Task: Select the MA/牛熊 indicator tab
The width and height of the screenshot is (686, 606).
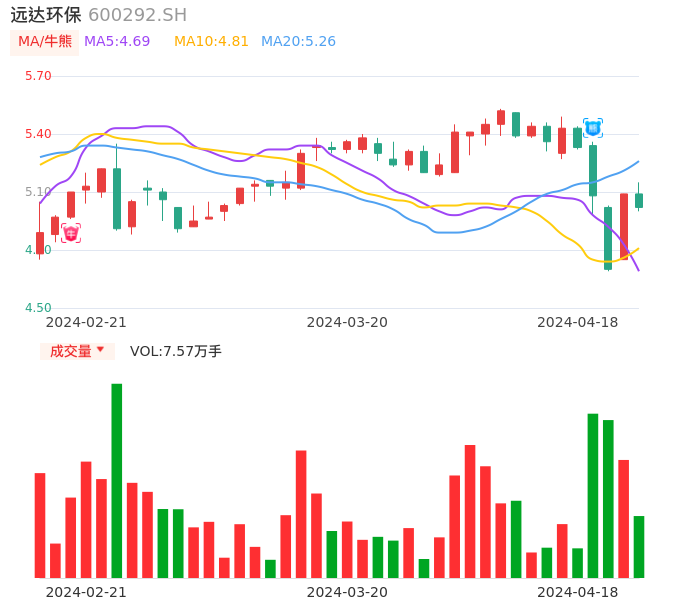Action: pos(45,42)
